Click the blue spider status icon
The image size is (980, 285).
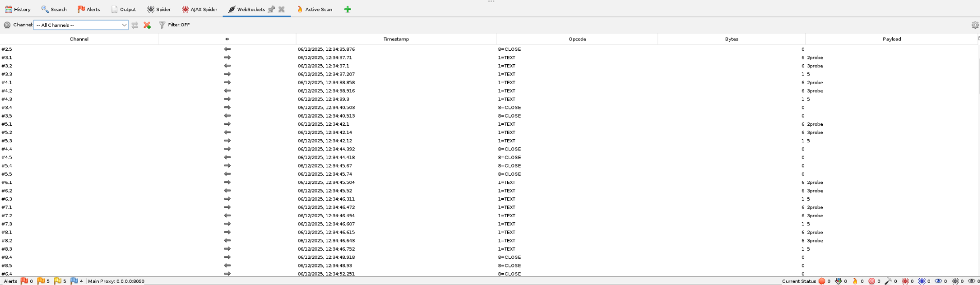921,281
